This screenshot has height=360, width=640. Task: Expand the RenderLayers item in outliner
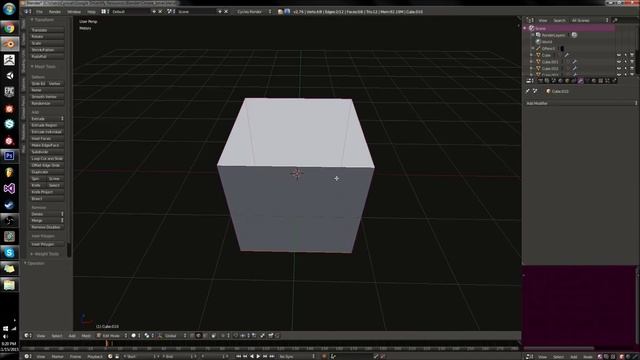(533, 35)
